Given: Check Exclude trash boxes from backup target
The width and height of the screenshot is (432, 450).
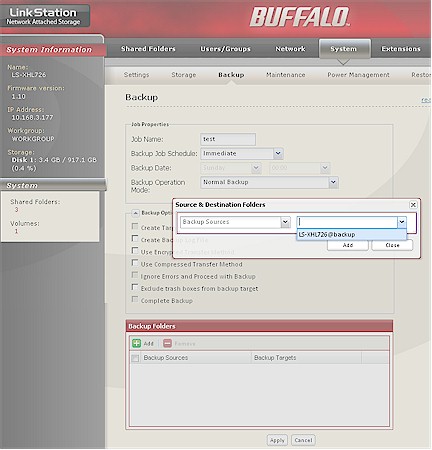Looking at the screenshot, I should click(135, 287).
